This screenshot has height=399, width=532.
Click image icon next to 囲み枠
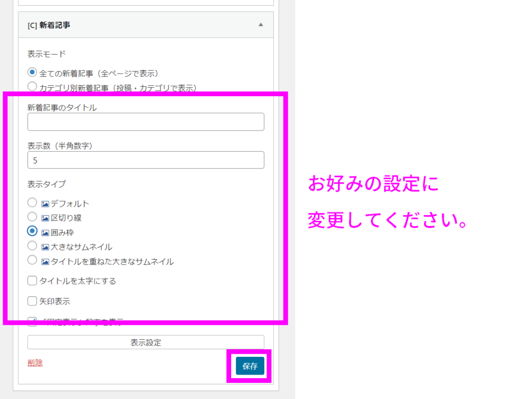click(x=45, y=233)
